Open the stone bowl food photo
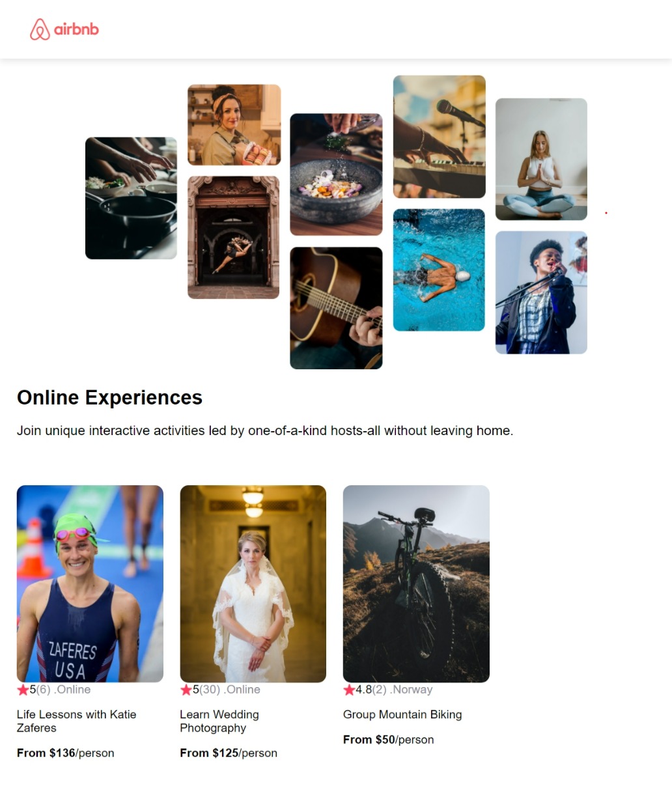Image resolution: width=672 pixels, height=788 pixels. point(336,175)
